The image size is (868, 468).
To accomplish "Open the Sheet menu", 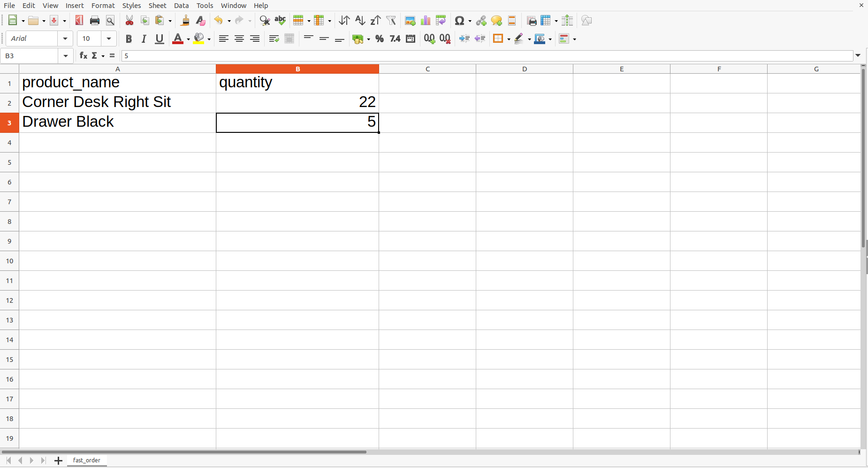I will 158,6.
